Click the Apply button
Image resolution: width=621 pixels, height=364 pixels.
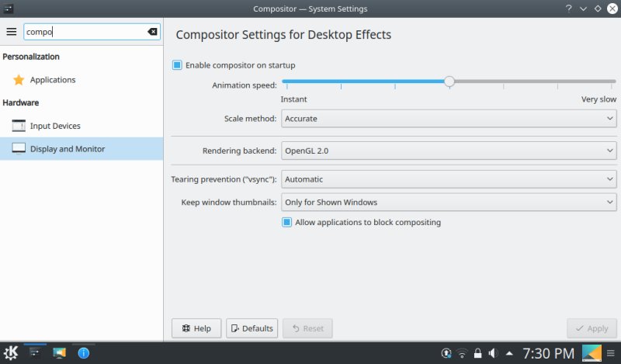pos(592,328)
